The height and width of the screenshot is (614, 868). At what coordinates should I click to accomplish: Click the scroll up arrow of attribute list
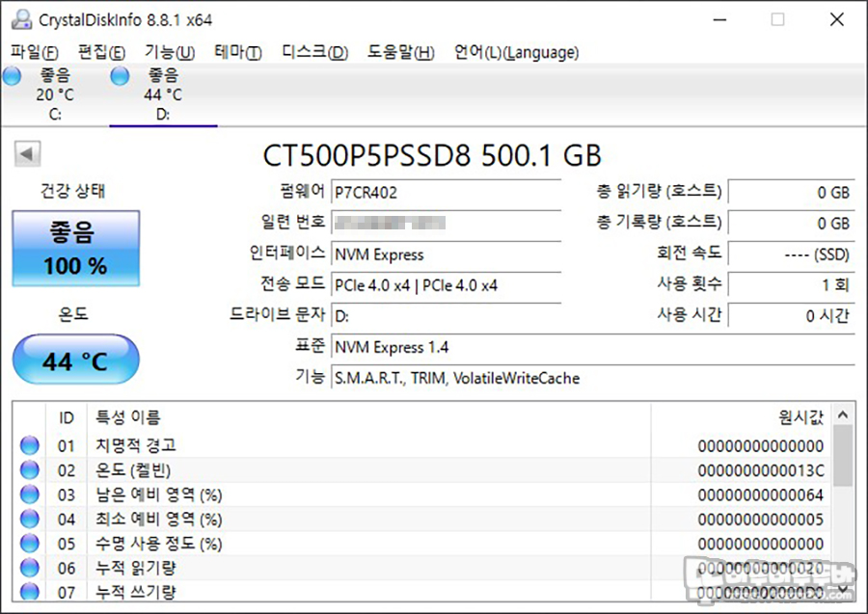(843, 414)
